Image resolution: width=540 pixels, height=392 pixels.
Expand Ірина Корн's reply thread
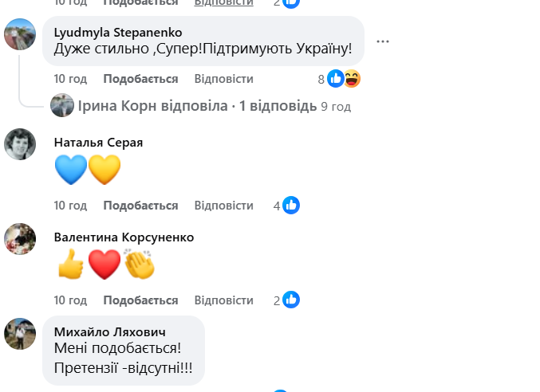click(x=195, y=106)
